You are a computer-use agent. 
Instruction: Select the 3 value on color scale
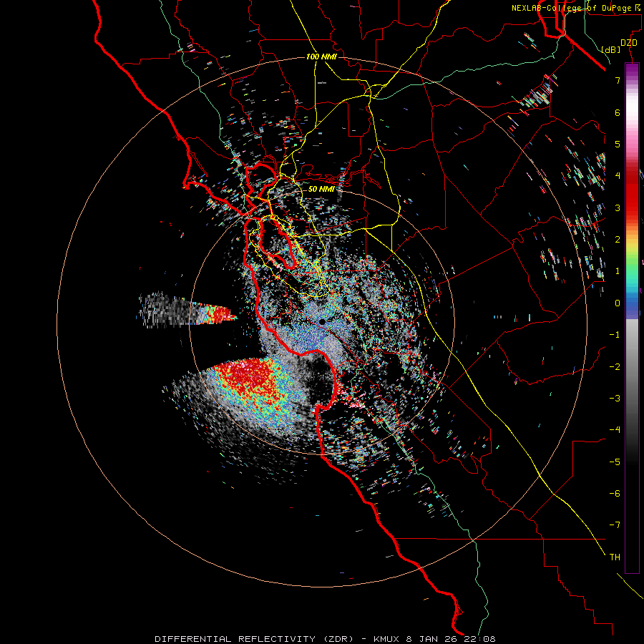coord(618,208)
